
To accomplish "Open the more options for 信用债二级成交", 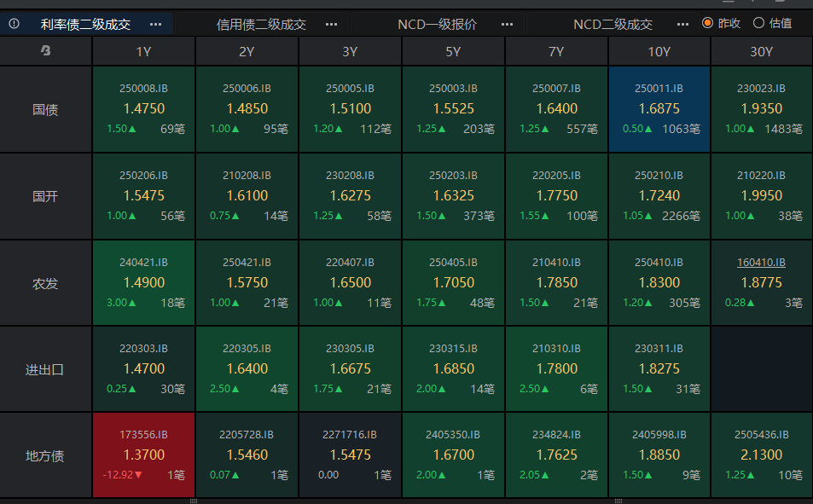I will click(331, 24).
